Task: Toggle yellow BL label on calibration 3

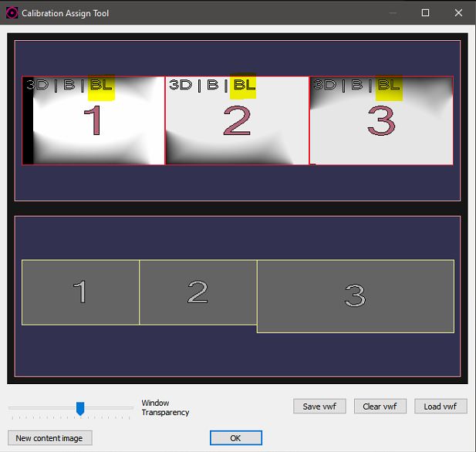Action: click(x=389, y=86)
